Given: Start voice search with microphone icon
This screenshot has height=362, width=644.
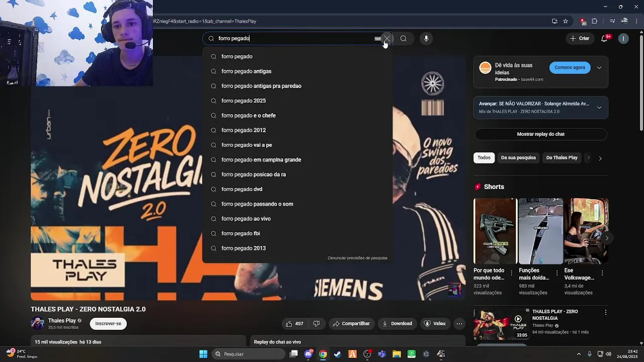Looking at the screenshot, I should coord(426,39).
